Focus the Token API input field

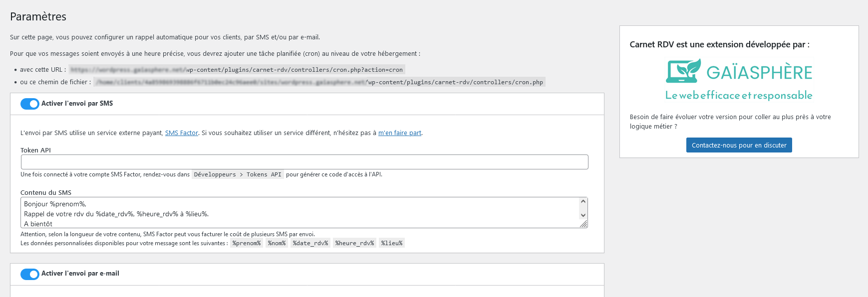[x=304, y=162]
